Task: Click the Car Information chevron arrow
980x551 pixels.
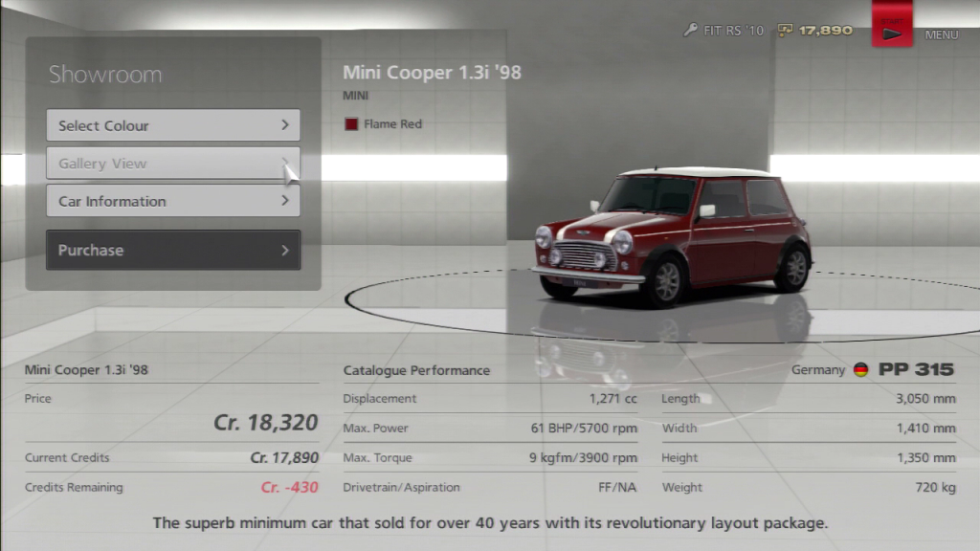Action: (285, 201)
